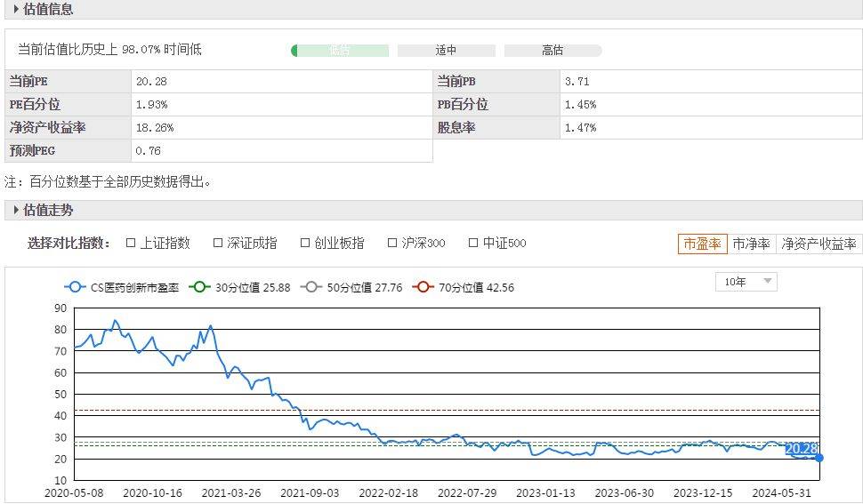863x504 pixels.
Task: Switch chart to 净资产收益率 tab
Action: pyautogui.click(x=819, y=244)
